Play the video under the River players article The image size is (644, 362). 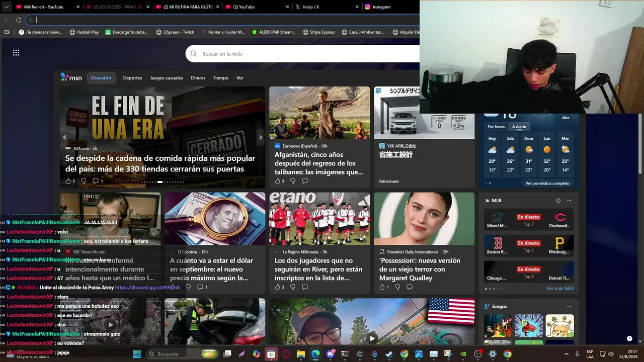(x=372, y=338)
